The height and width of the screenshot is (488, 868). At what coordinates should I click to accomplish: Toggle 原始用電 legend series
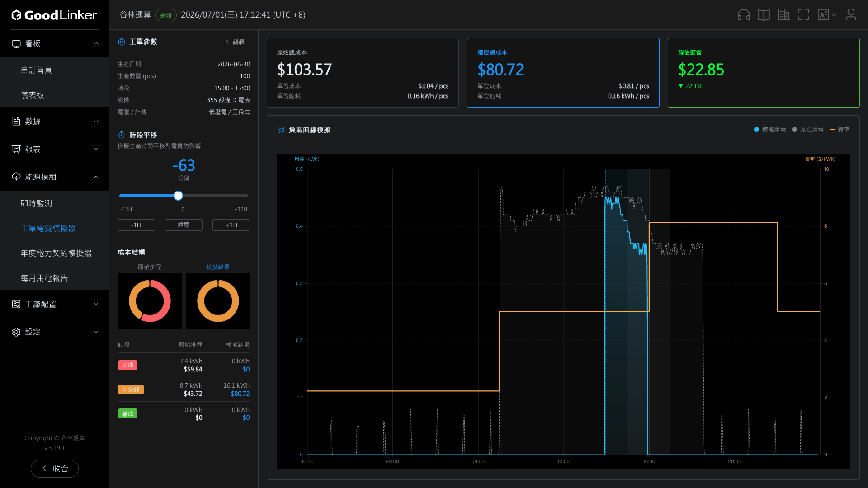[x=807, y=130]
